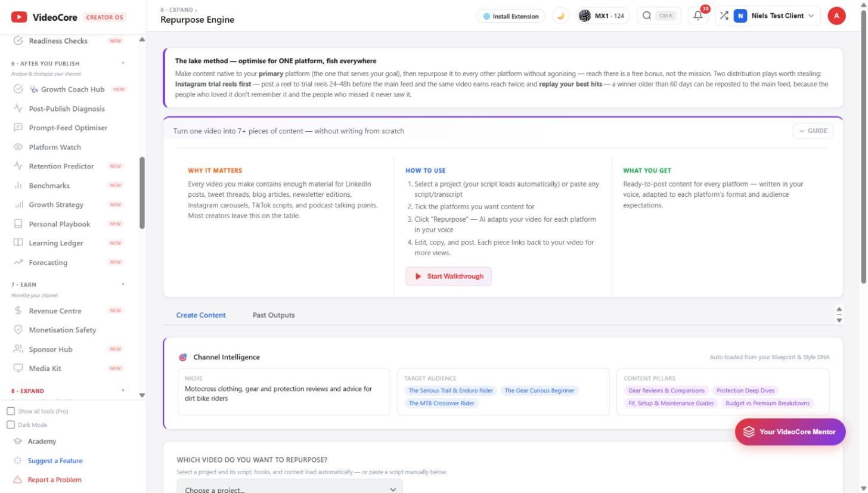Viewport: 868px width, 493px height.
Task: Expand the GUIDE panel toggle
Action: 813,131
